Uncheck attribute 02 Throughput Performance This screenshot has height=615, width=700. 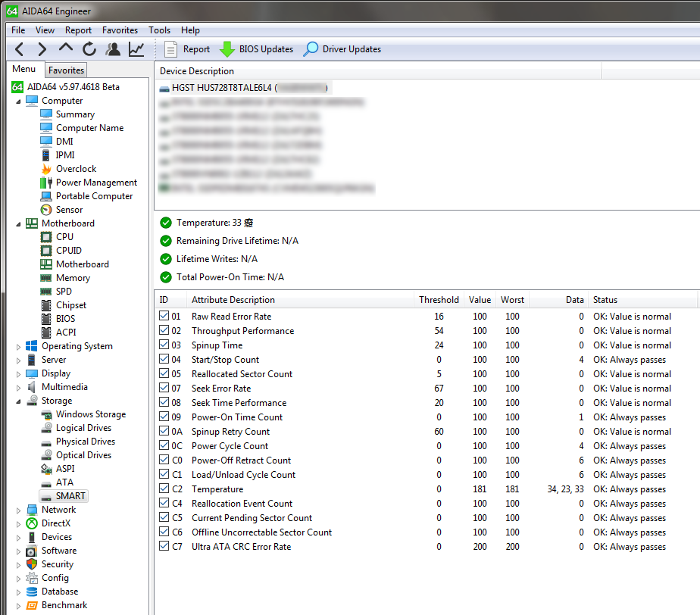pos(164,329)
